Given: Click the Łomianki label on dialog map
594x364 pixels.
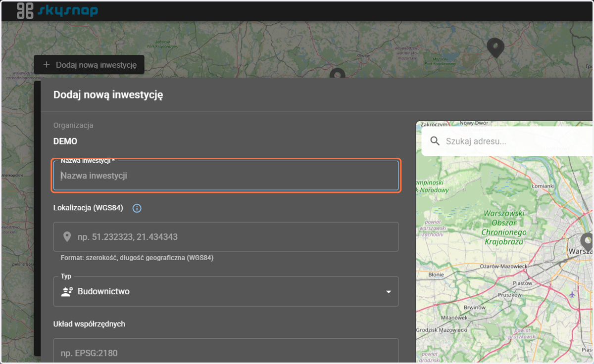Looking at the screenshot, I should pos(544,186).
